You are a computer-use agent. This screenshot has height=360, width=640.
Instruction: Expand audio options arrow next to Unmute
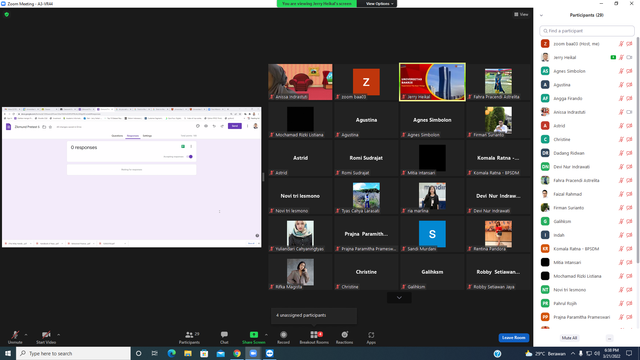click(26, 335)
